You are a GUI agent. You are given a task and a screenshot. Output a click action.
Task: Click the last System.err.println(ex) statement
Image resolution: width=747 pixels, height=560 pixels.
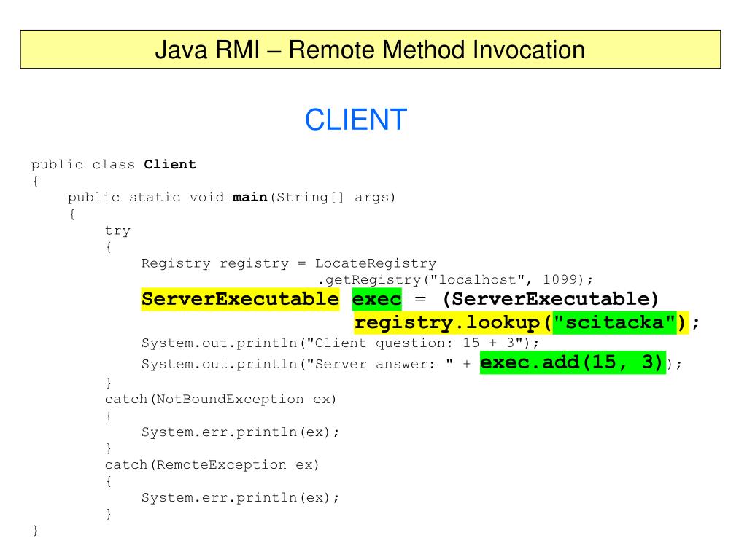240,497
